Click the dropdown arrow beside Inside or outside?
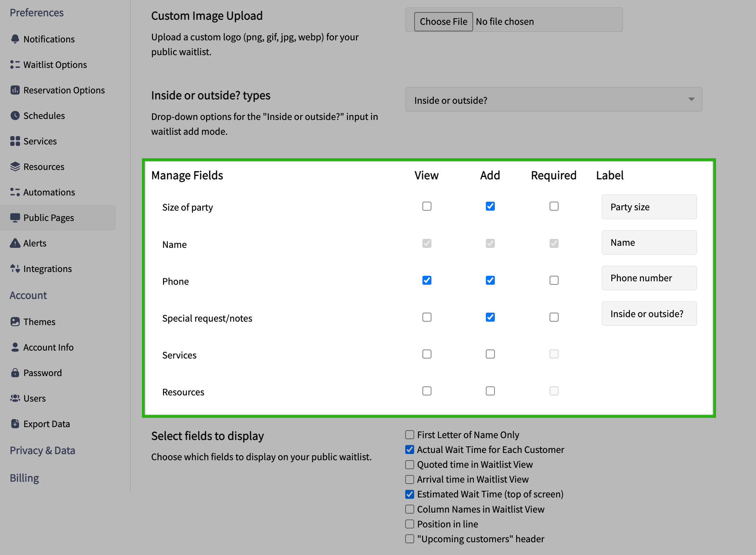 point(691,99)
